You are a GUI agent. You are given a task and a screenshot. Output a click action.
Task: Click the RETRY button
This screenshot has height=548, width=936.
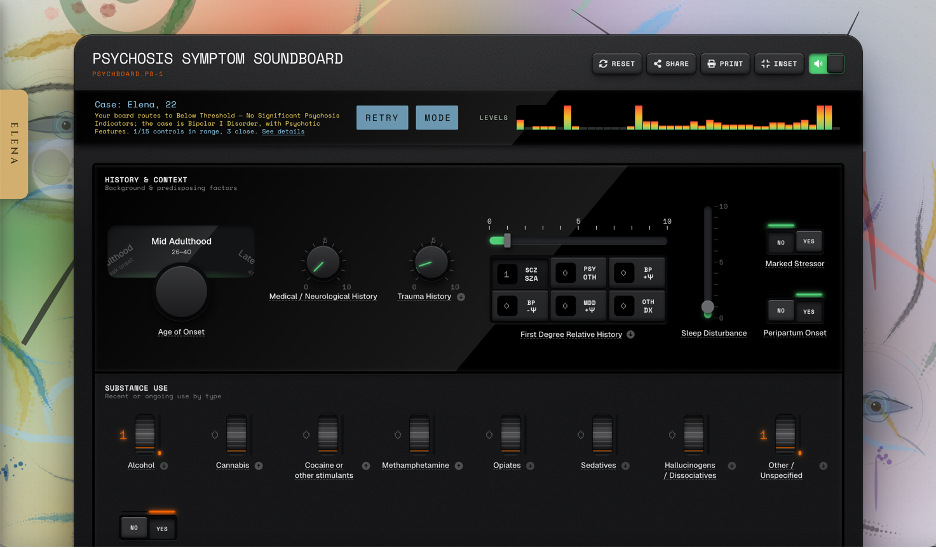tap(382, 118)
